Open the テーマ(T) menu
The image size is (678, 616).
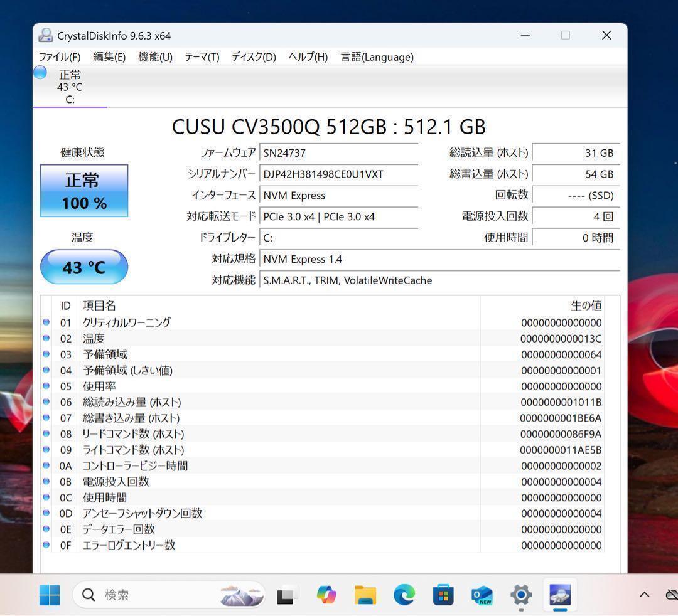[x=202, y=57]
